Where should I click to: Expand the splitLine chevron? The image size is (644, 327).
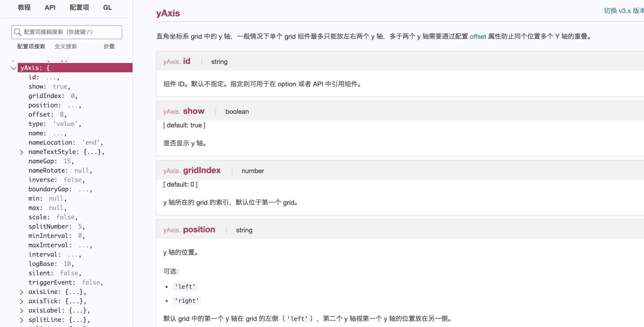tap(21, 320)
